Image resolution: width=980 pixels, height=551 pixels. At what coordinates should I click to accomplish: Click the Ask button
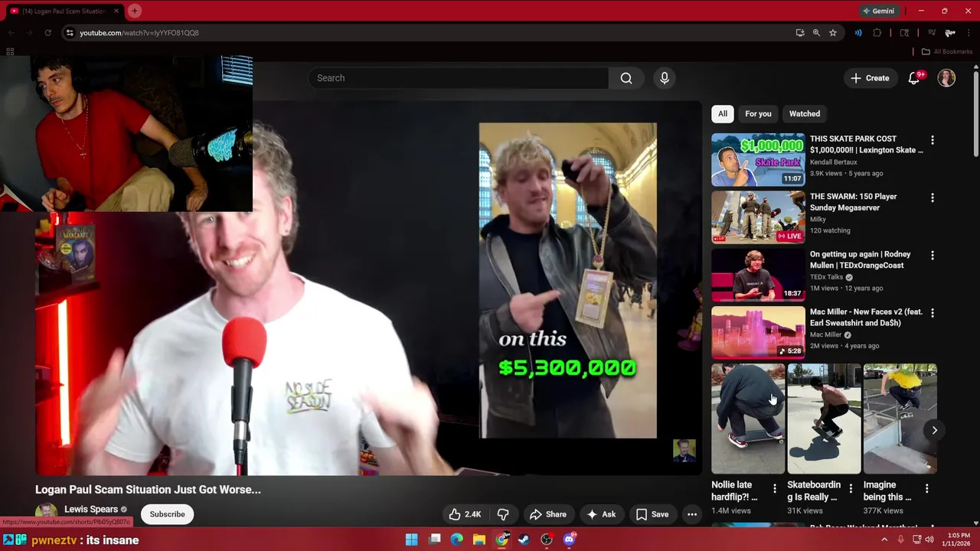[601, 514]
